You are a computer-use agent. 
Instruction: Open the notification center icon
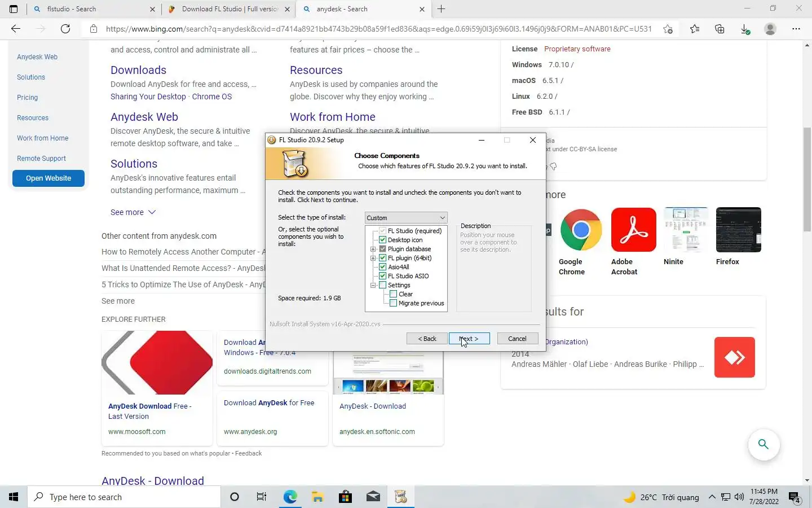tap(795, 498)
